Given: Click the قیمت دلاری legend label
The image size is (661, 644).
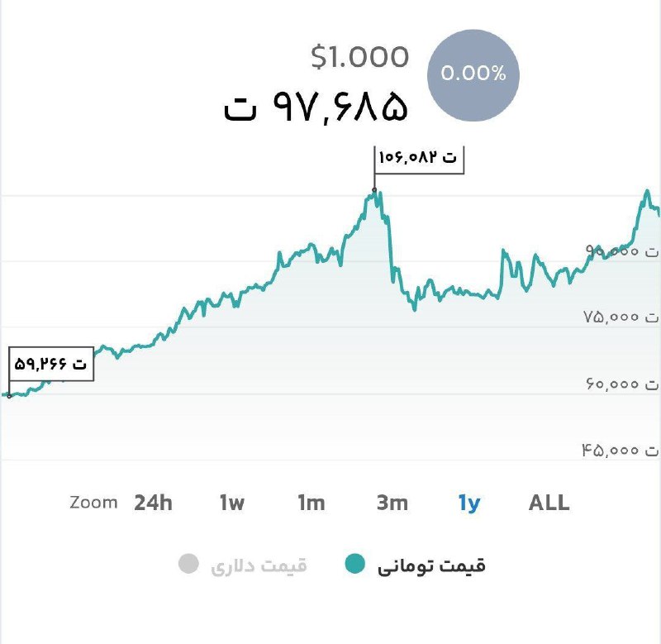Looking at the screenshot, I should click(x=259, y=566).
